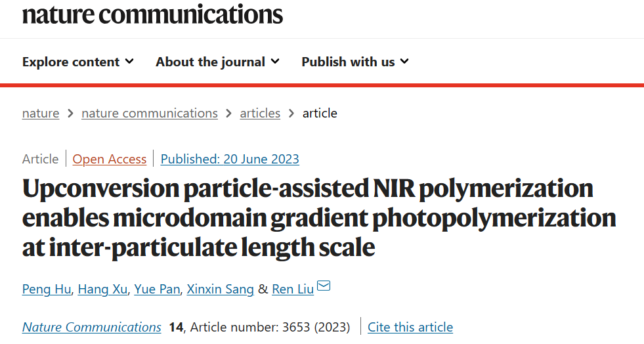Select author Hang Xu
The height and width of the screenshot is (344, 644).
tap(102, 289)
